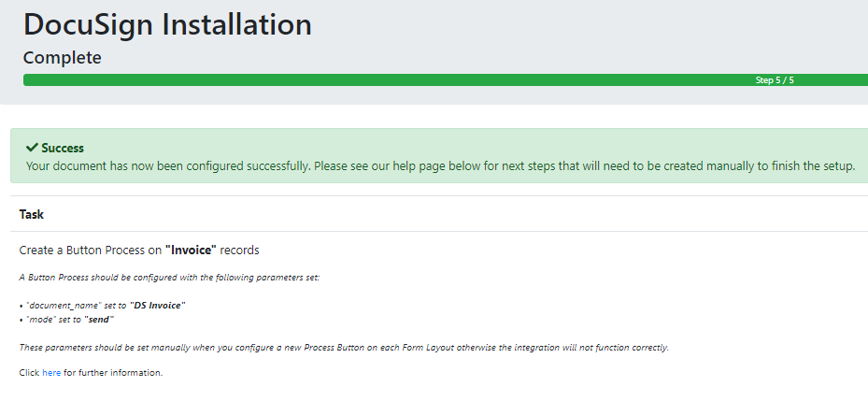Select the 'DocuSign Installation' heading

pyautogui.click(x=167, y=24)
